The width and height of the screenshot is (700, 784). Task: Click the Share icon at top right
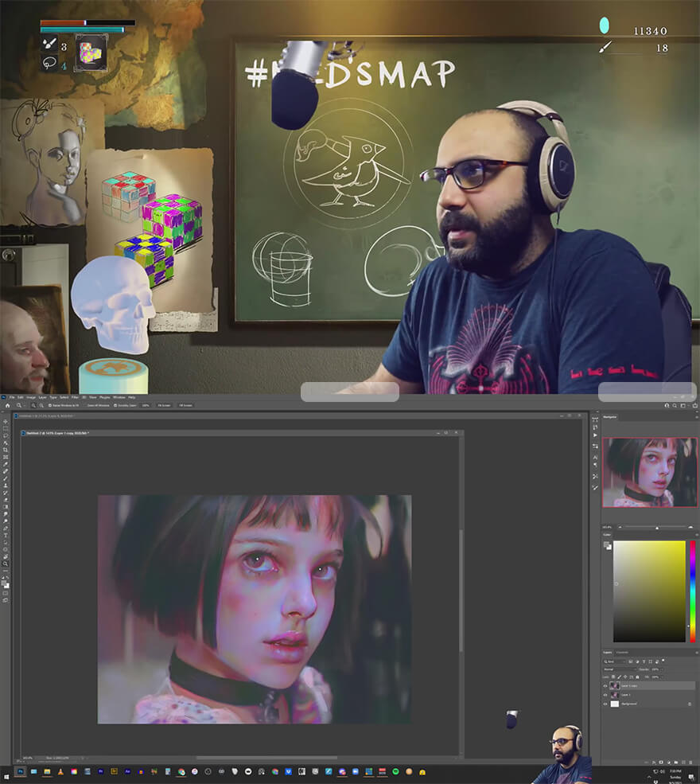[x=694, y=405]
